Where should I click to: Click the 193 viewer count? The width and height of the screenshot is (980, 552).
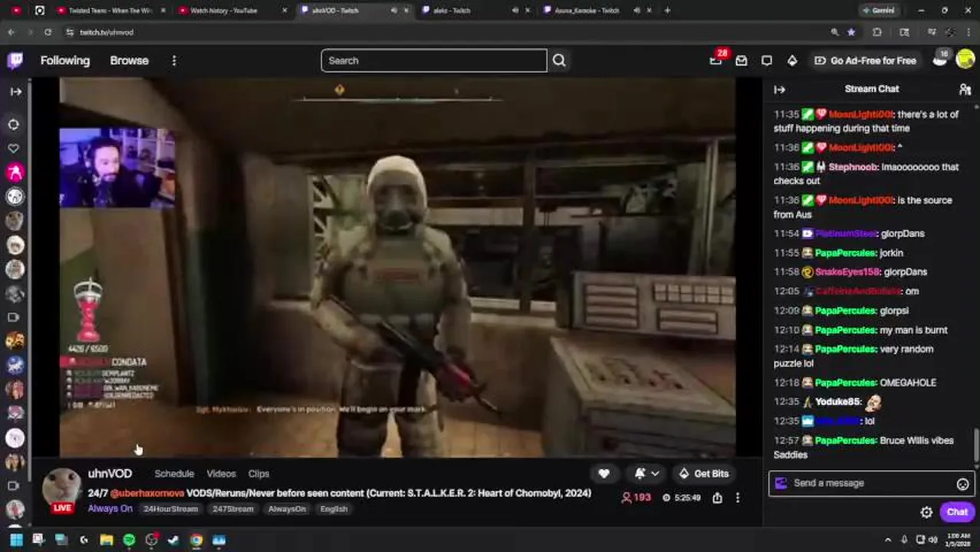point(636,498)
